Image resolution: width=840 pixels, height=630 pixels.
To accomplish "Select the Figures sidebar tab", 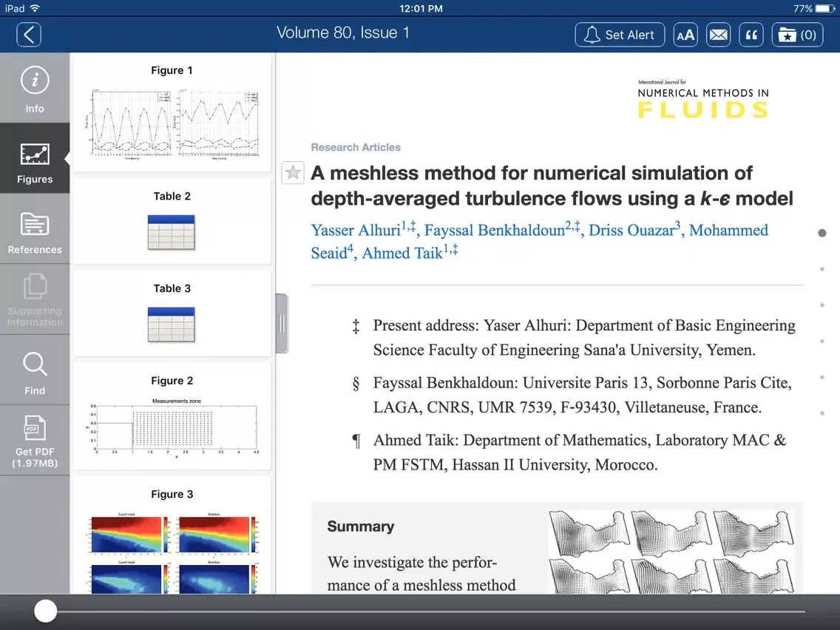I will (x=35, y=160).
